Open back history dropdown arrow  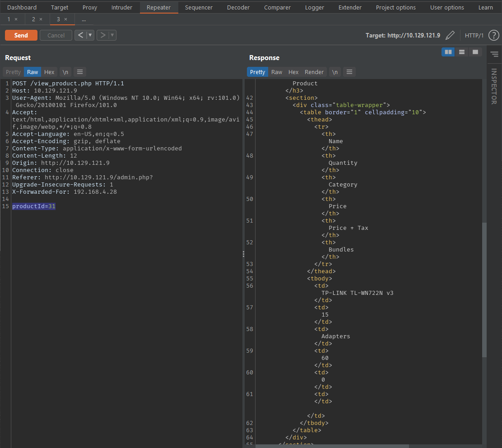(90, 35)
